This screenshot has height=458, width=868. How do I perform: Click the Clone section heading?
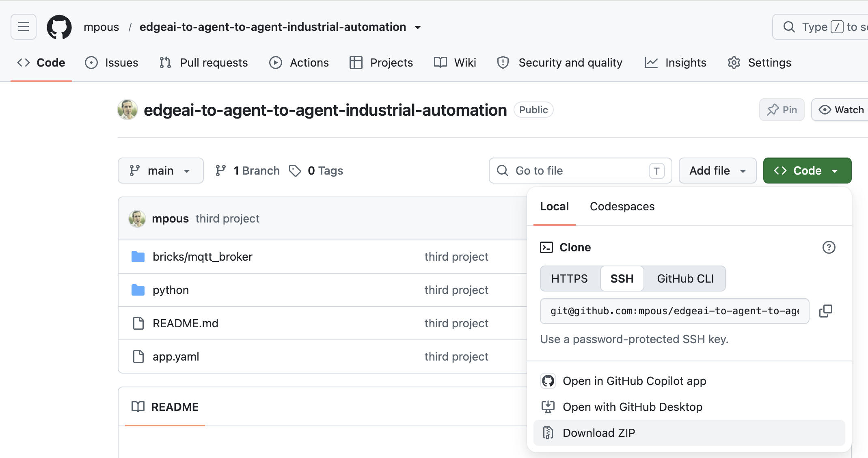click(575, 247)
